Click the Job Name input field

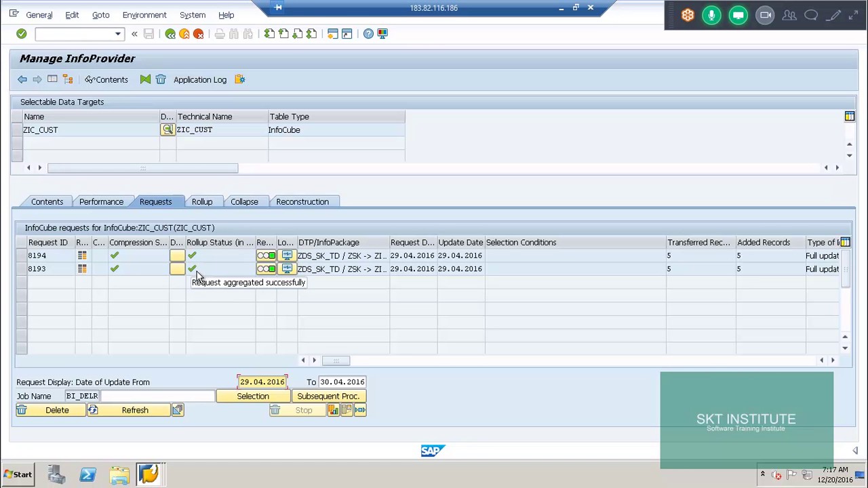(x=157, y=396)
